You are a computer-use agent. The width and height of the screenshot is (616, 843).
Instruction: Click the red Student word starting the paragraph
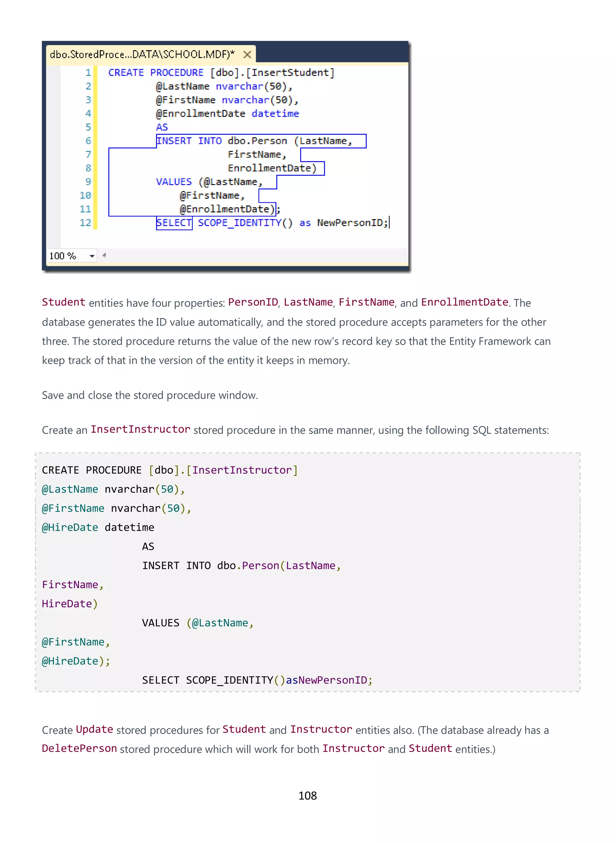click(64, 302)
